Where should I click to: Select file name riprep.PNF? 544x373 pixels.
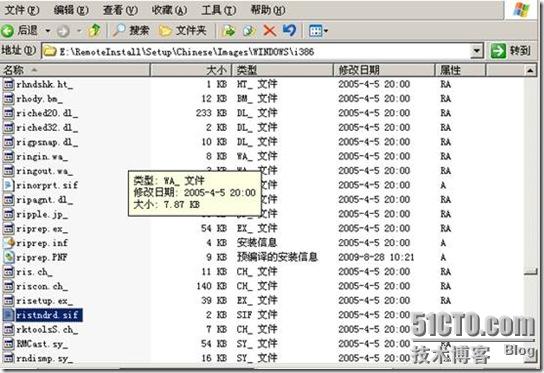click(42, 257)
